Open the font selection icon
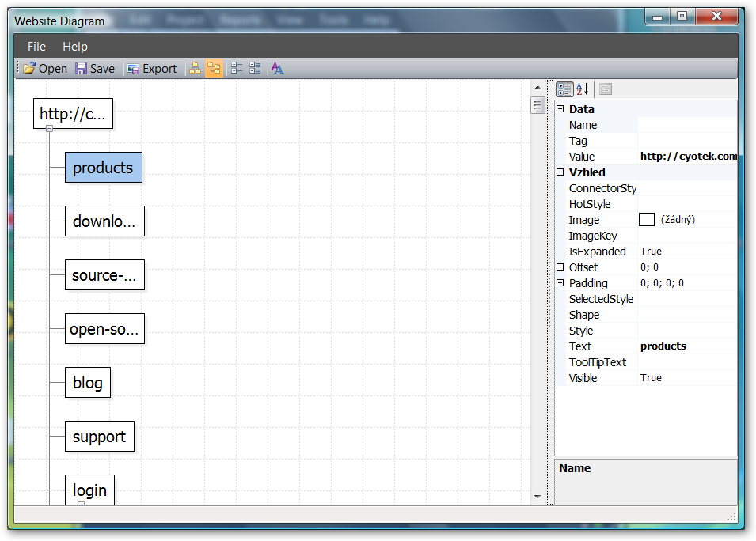The image size is (756, 541). point(277,68)
